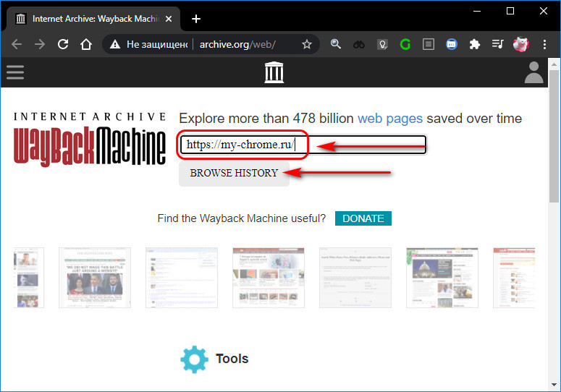561x392 pixels.
Task: Click the Wayback Machine logo
Action: tap(90, 140)
